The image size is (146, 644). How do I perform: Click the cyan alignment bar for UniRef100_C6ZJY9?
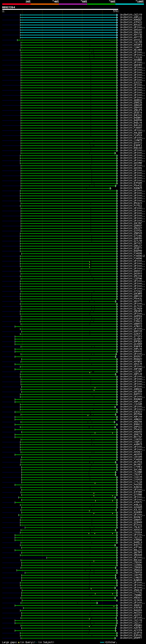click(69, 15)
